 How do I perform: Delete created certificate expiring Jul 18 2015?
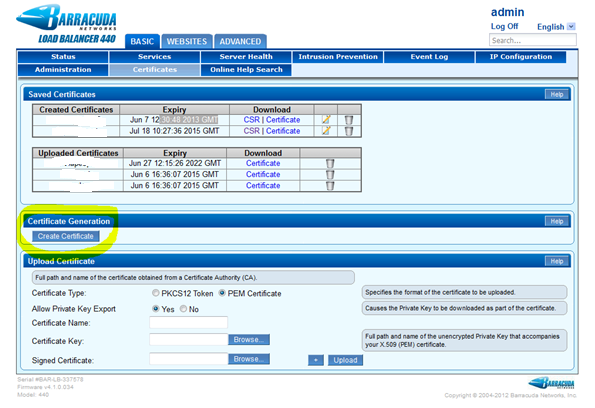[x=349, y=131]
